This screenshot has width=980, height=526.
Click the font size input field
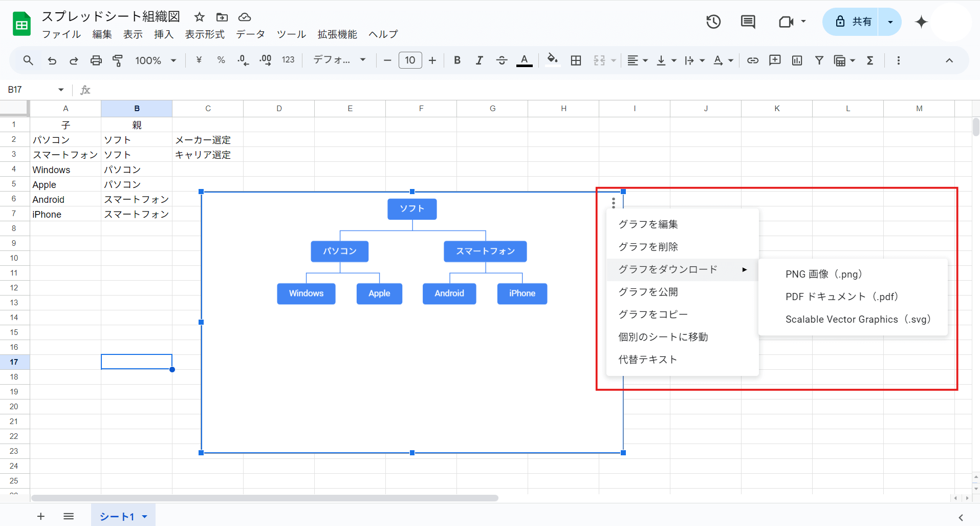410,60
